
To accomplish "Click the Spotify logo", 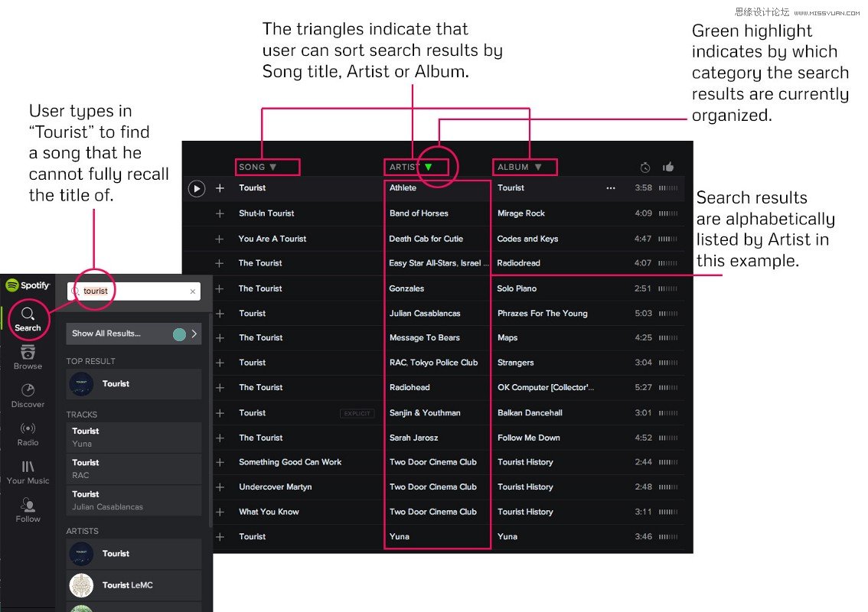I will pyautogui.click(x=28, y=285).
